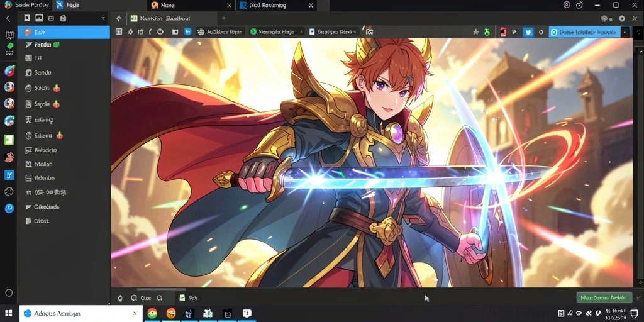
Task: Open dropdown arrow on blue toolbar button
Action: click(x=625, y=32)
